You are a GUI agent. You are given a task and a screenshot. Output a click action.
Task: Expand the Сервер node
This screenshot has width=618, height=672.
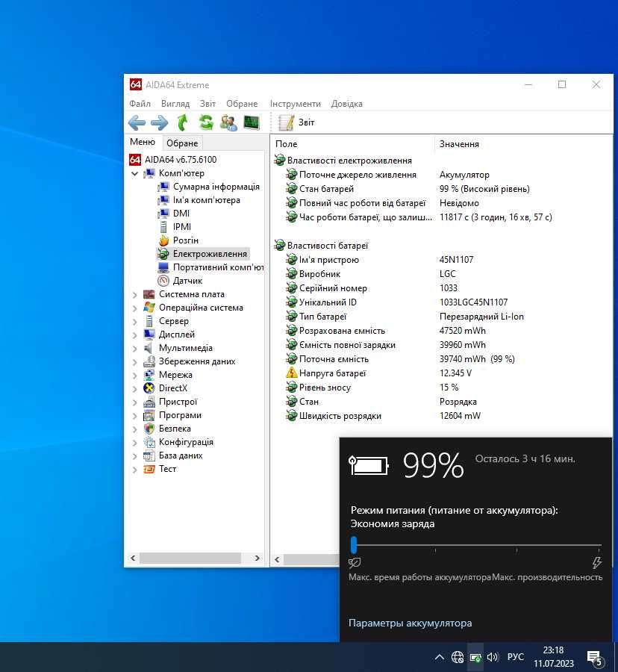[134, 321]
